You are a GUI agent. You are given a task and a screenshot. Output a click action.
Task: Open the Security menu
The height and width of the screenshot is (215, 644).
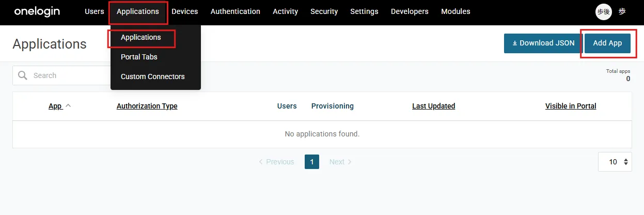pyautogui.click(x=324, y=11)
